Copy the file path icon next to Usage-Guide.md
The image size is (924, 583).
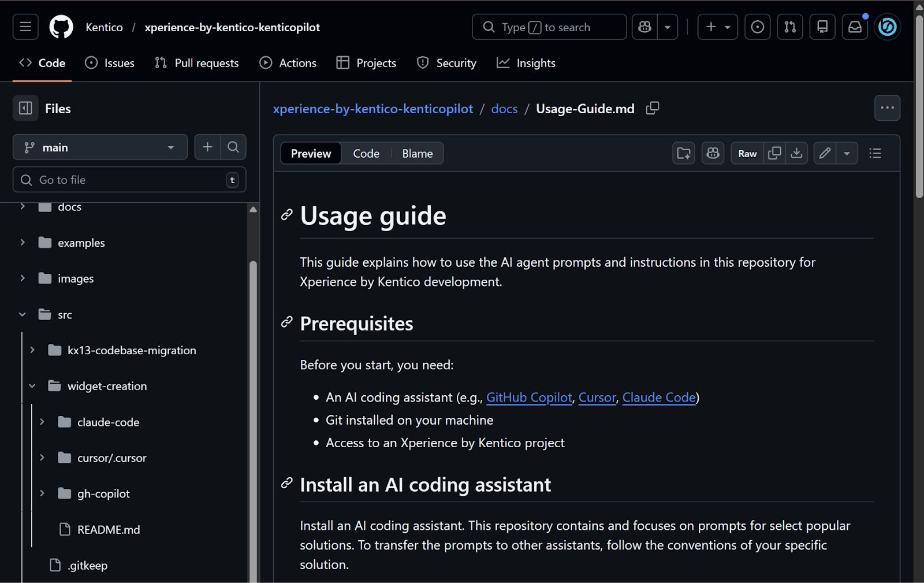[x=652, y=109]
